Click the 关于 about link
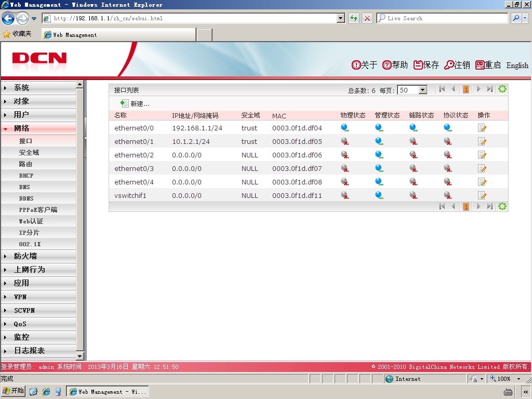The image size is (532, 399). coord(364,65)
